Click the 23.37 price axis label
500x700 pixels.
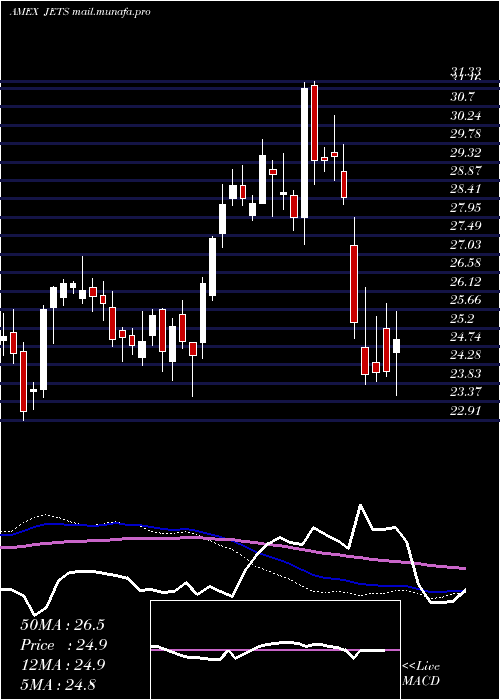pyautogui.click(x=466, y=392)
